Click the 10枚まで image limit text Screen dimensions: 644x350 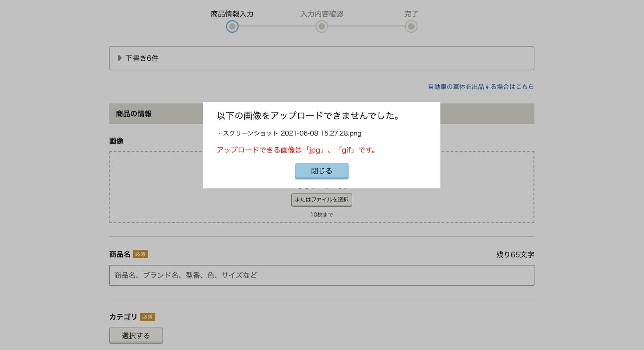(322, 214)
